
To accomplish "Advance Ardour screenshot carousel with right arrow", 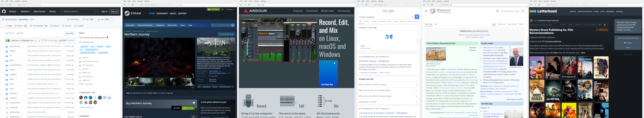I will pos(312,40).
